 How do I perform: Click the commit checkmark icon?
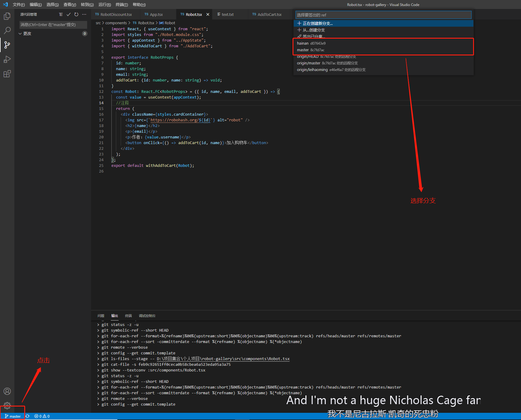point(69,14)
